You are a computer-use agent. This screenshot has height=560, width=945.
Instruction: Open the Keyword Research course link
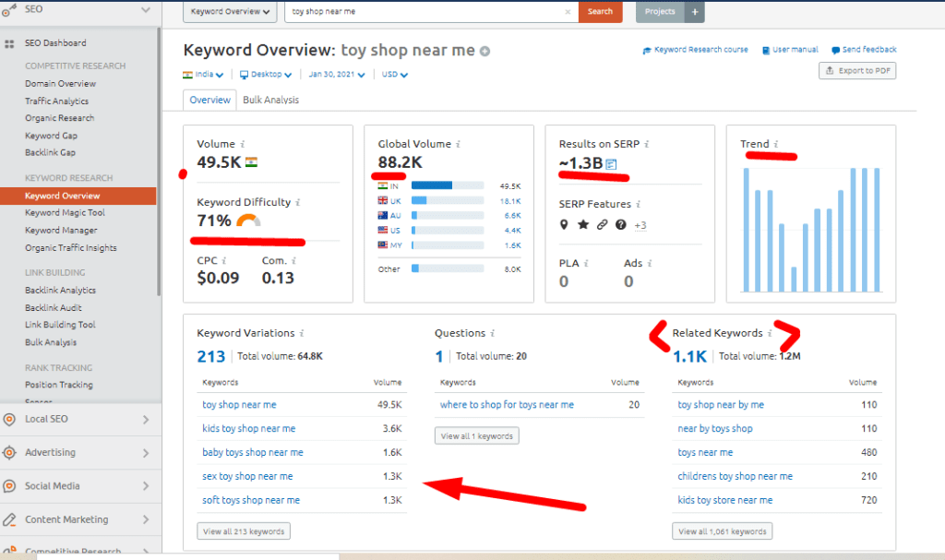click(696, 50)
